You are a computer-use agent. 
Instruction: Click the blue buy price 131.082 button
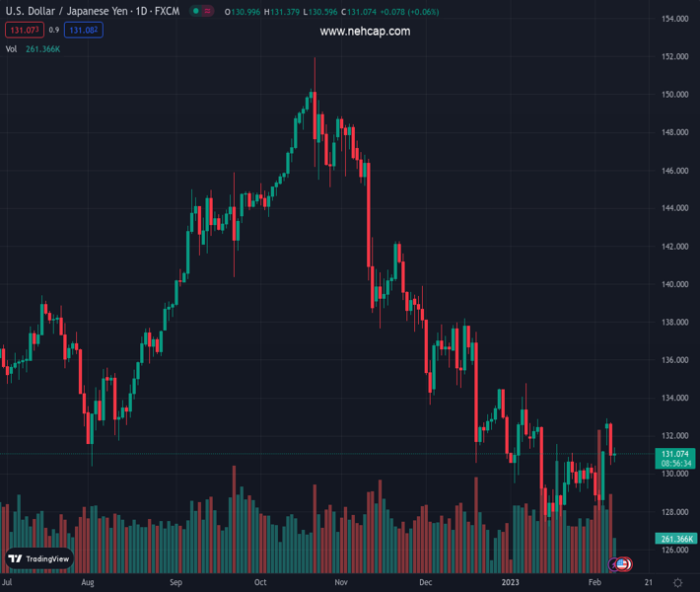point(83,31)
